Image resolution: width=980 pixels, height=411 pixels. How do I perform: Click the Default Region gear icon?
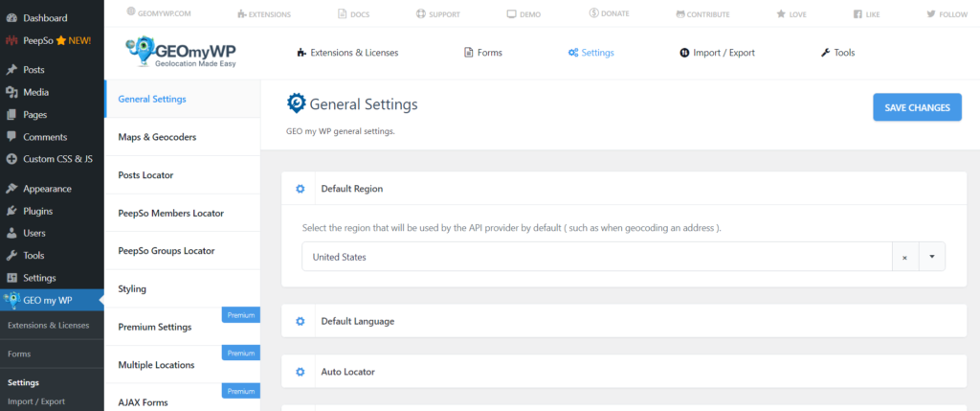tap(300, 189)
